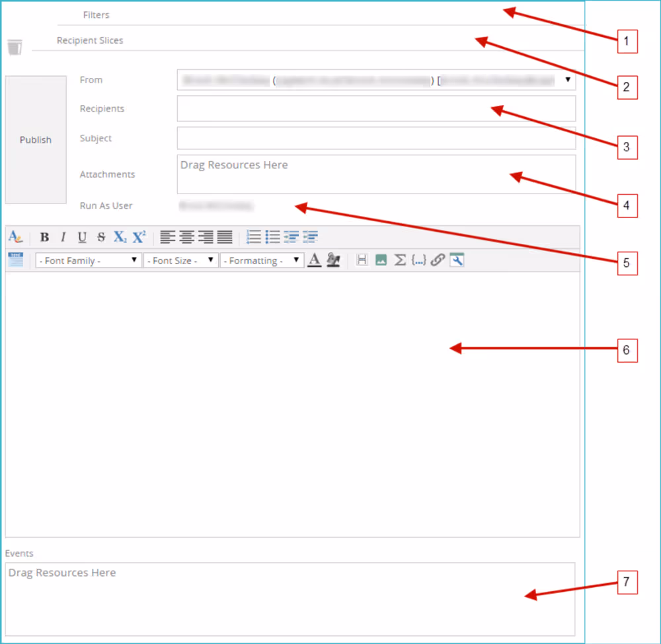Insert a bulleted list
Screen dimensions: 661x644
(272, 237)
